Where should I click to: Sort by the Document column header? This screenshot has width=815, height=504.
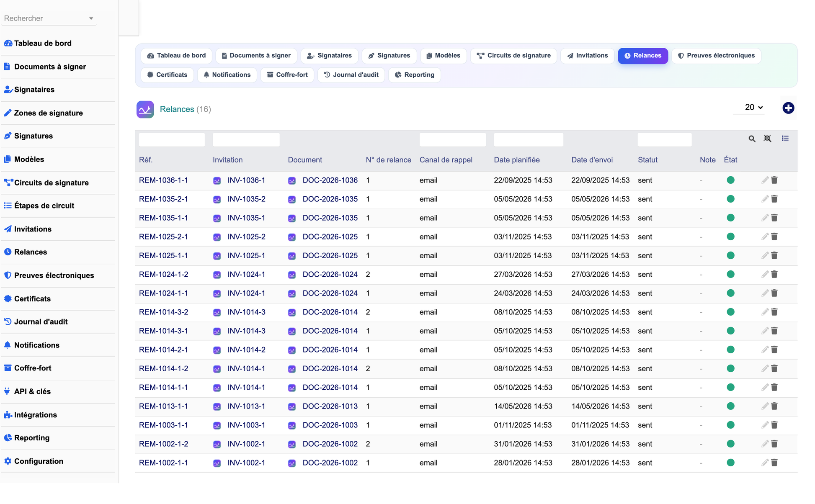[x=305, y=160]
